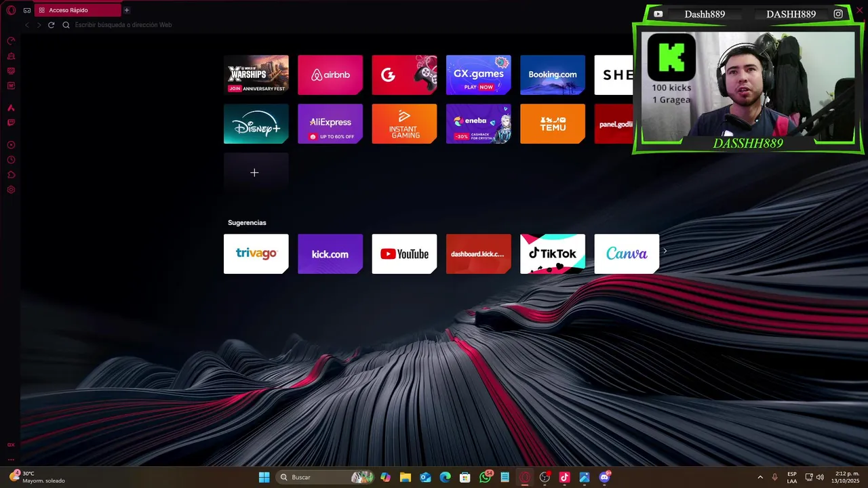The image size is (868, 488).
Task: Open a new tab with the plus button
Action: [x=126, y=10]
